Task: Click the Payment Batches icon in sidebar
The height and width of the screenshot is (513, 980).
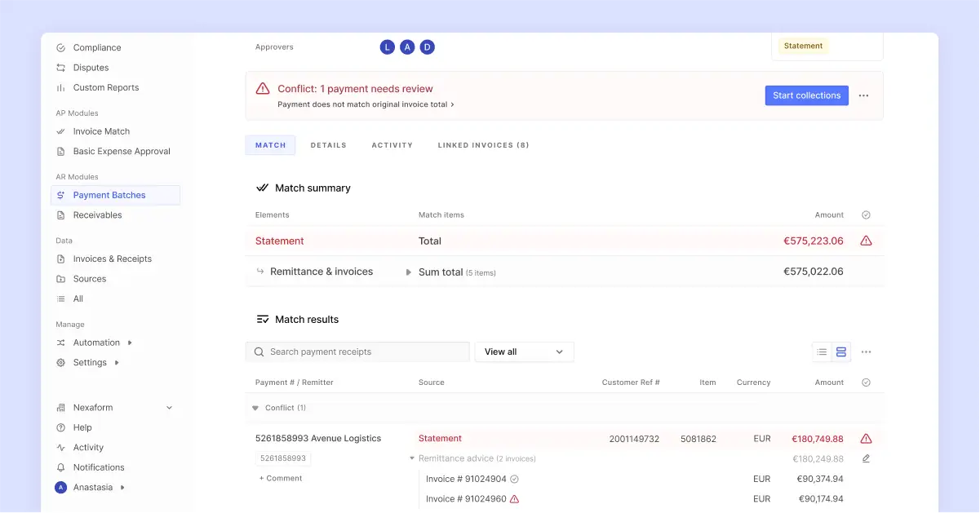Action: (x=60, y=195)
